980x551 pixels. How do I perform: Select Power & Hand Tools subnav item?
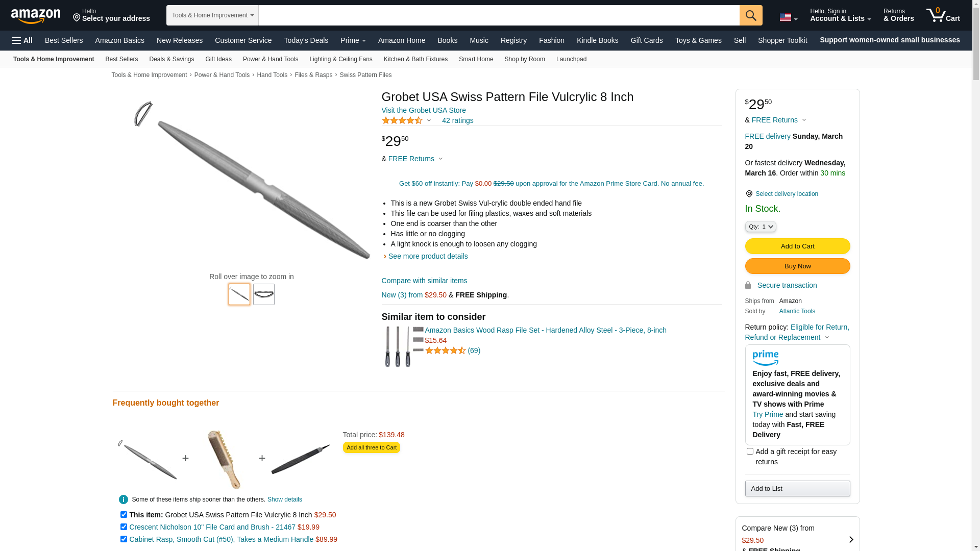click(271, 59)
